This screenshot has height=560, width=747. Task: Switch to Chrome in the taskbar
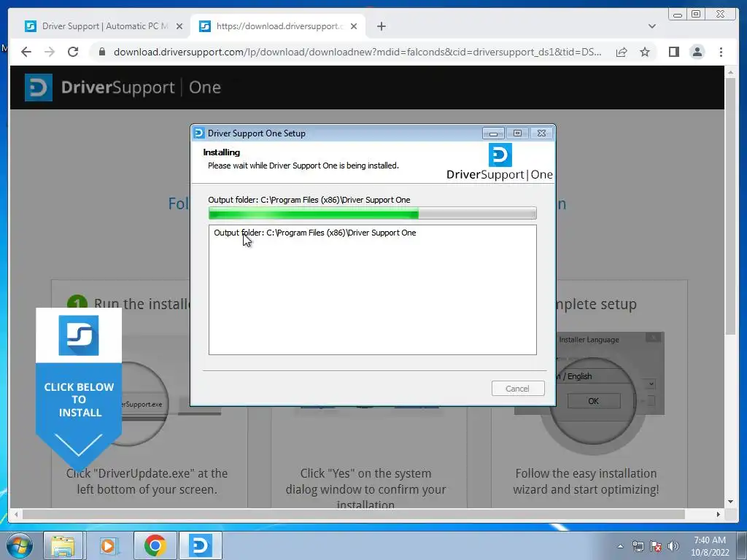tap(155, 545)
